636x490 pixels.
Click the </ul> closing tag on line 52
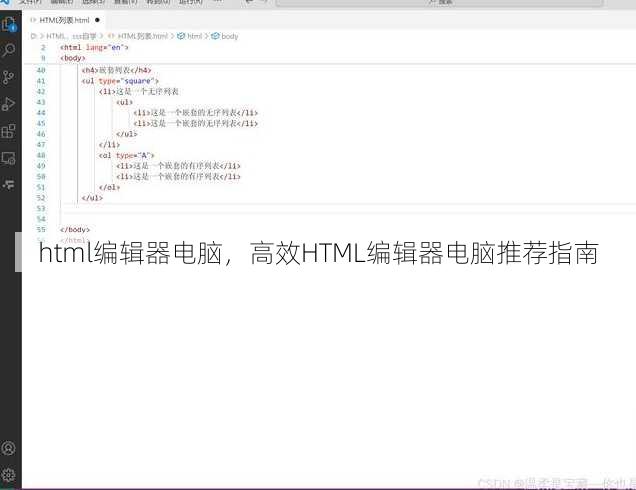point(92,198)
